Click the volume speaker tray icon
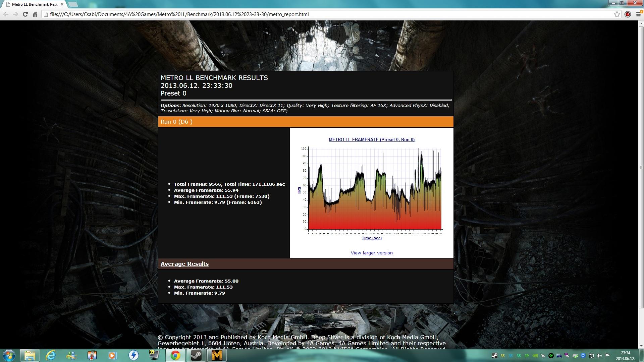Image resolution: width=644 pixels, height=362 pixels. point(599,356)
